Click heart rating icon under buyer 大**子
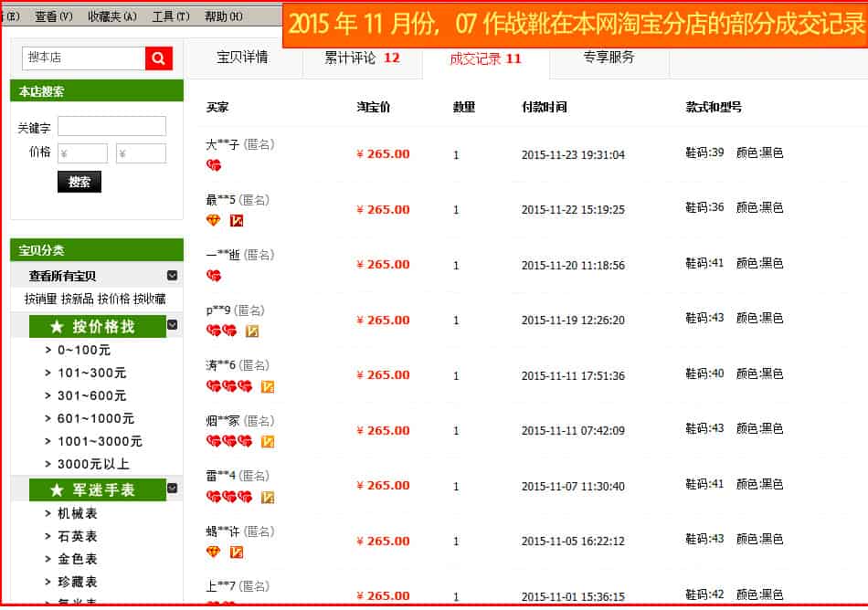The image size is (868, 610). coord(214,165)
